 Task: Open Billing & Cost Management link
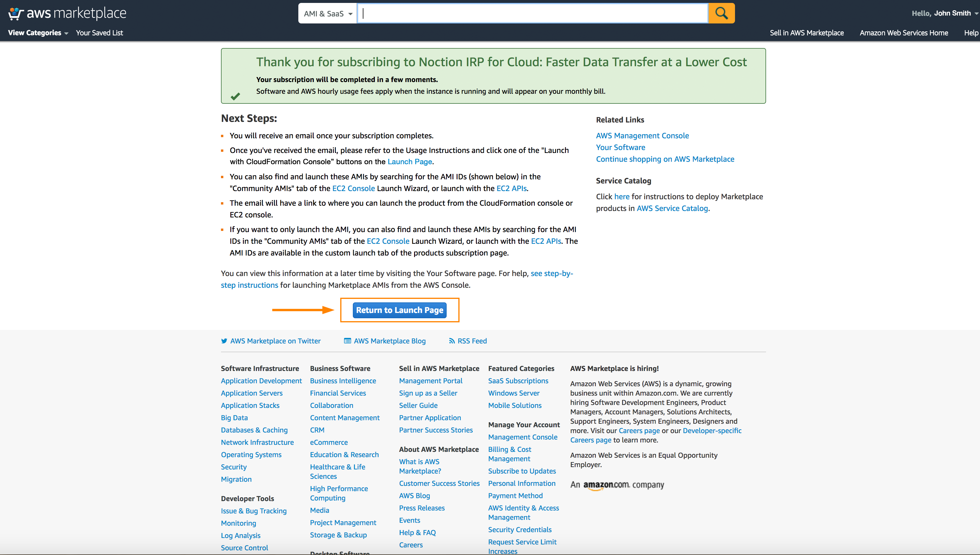click(510, 454)
